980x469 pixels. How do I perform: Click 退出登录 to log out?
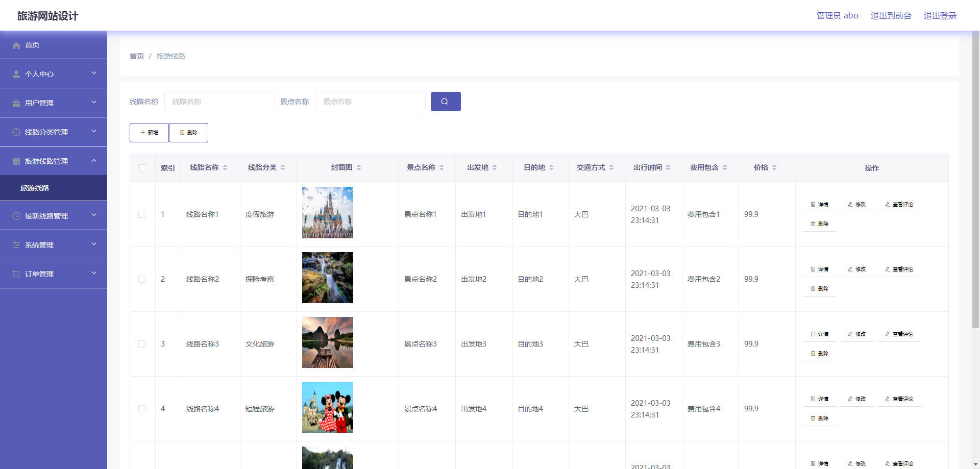click(x=940, y=15)
